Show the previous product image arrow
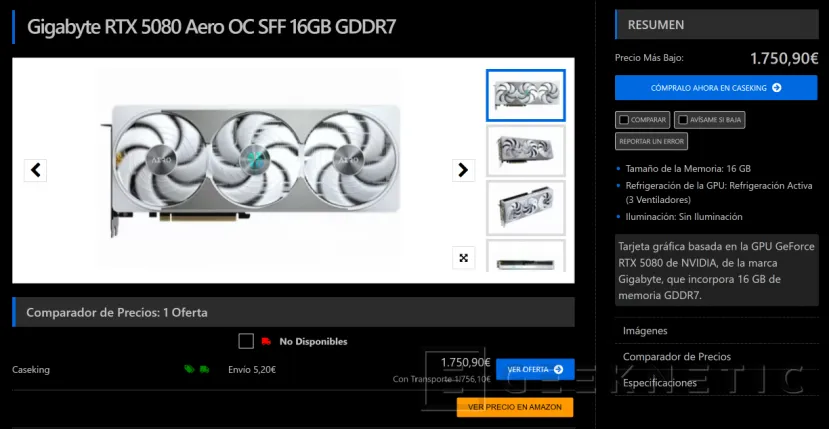Screen dimensions: 829x429 (x=35, y=170)
